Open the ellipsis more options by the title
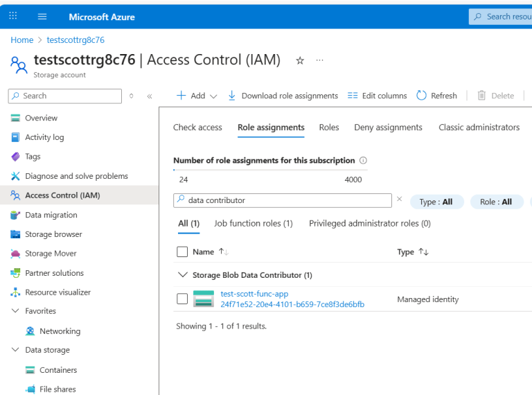This screenshot has height=395, width=532. pos(319,60)
